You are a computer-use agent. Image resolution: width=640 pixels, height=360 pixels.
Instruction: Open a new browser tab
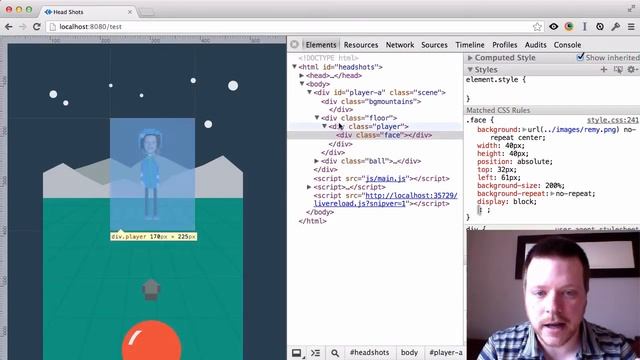(x=147, y=12)
